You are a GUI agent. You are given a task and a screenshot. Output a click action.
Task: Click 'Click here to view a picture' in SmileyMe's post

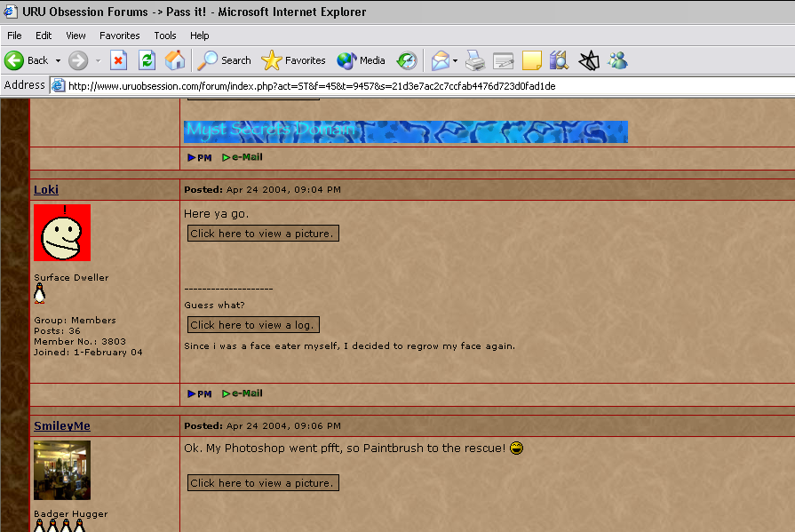(x=263, y=483)
